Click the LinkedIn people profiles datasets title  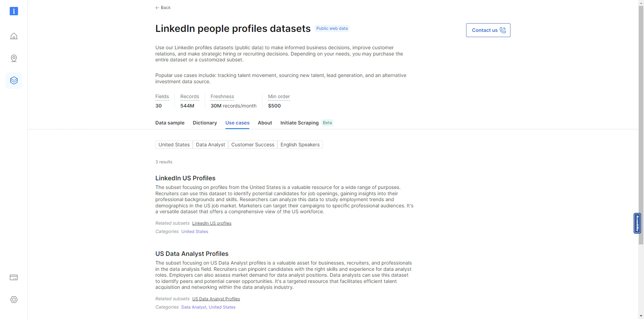(x=233, y=28)
